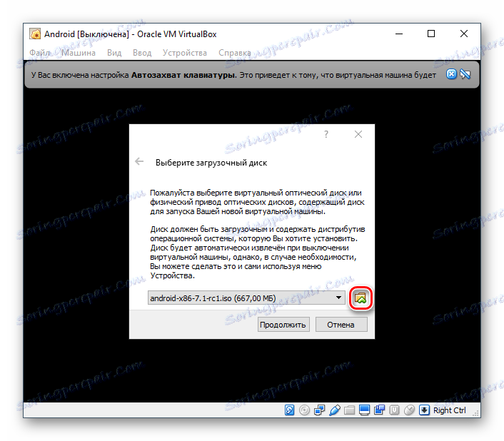Open the Вид menu

114,53
